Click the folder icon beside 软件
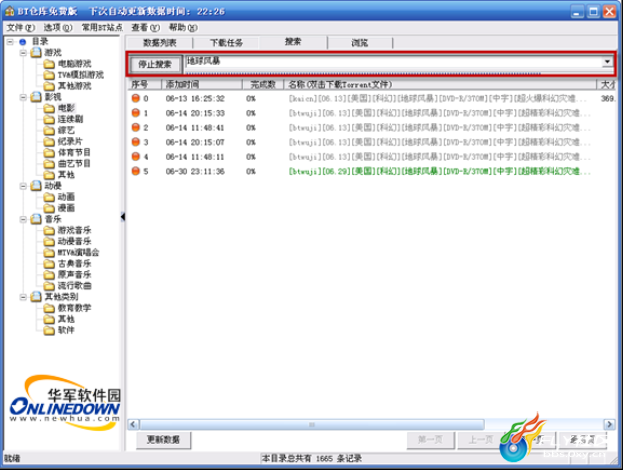The width and height of the screenshot is (623, 470). (49, 331)
